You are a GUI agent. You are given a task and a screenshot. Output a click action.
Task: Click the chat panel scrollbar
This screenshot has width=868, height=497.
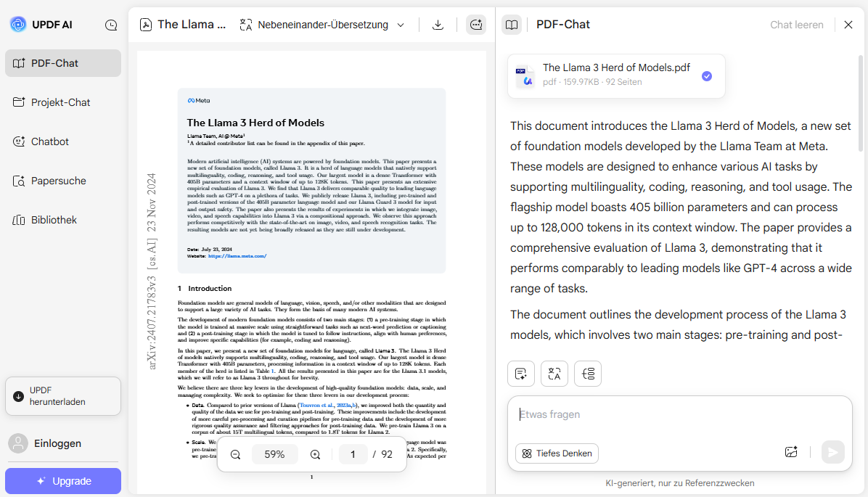(861, 103)
